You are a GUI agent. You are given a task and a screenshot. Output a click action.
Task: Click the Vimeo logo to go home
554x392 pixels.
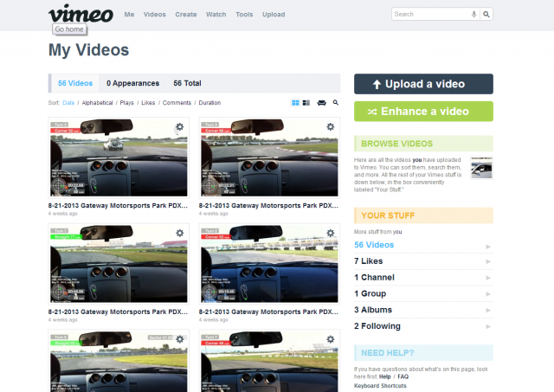coord(81,14)
